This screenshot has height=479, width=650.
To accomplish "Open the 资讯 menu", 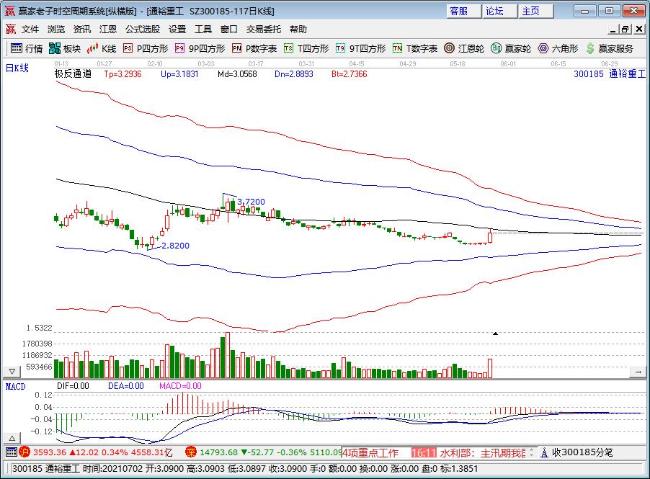I will coord(82,29).
